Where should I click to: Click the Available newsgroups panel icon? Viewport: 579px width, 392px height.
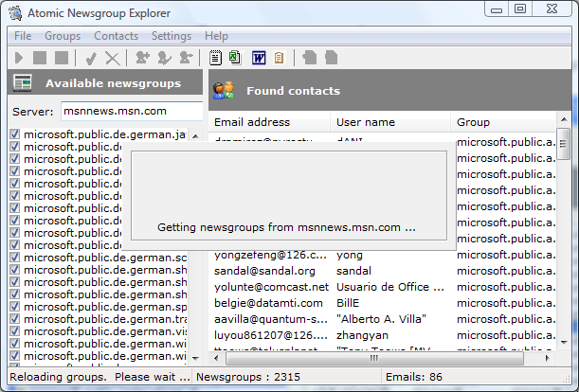point(22,82)
